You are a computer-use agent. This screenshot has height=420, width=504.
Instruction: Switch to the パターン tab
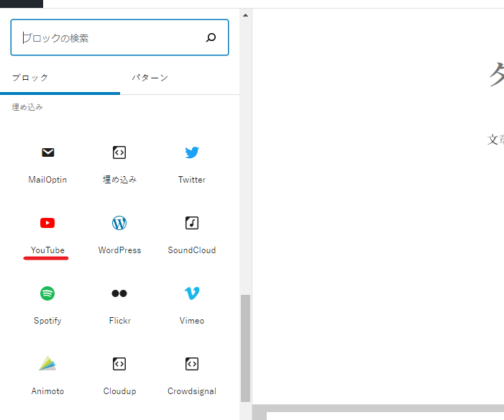coord(150,78)
